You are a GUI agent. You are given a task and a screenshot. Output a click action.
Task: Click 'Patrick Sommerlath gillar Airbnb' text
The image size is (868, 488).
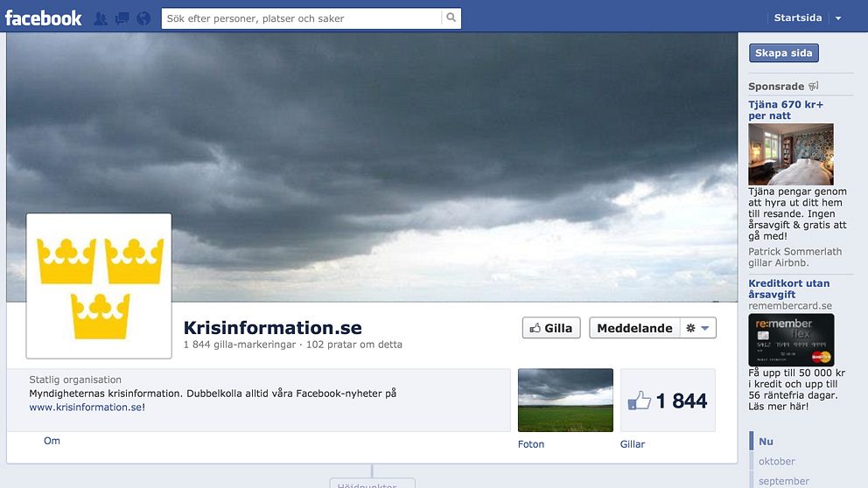(x=794, y=257)
